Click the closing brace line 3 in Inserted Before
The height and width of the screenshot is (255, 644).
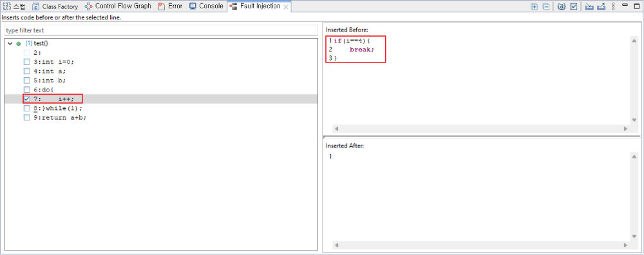coord(335,58)
